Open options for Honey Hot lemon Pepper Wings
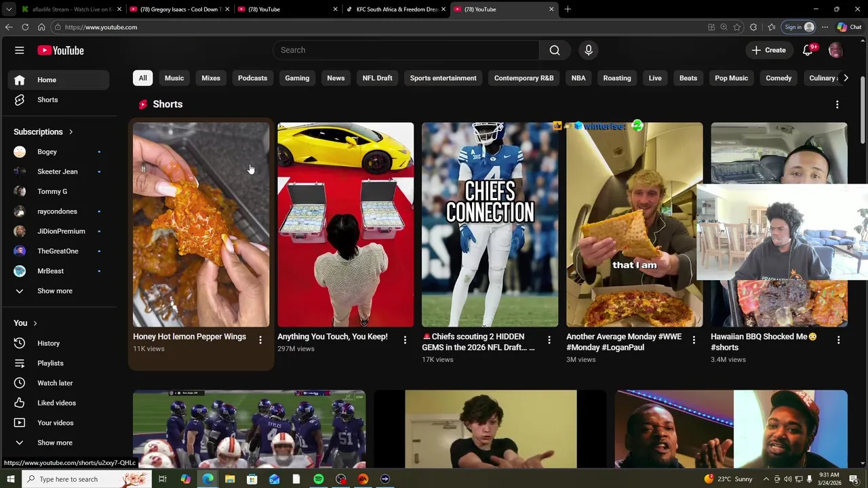 coord(260,340)
